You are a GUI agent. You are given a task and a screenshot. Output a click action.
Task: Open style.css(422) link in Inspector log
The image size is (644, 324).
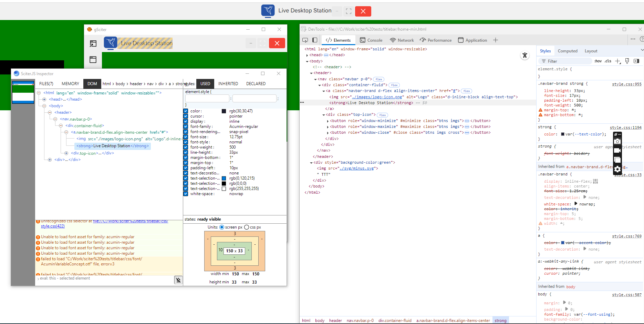[53, 226]
